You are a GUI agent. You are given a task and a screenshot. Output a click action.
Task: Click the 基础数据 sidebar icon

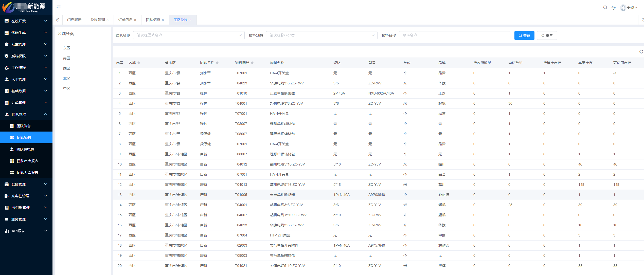click(7, 91)
